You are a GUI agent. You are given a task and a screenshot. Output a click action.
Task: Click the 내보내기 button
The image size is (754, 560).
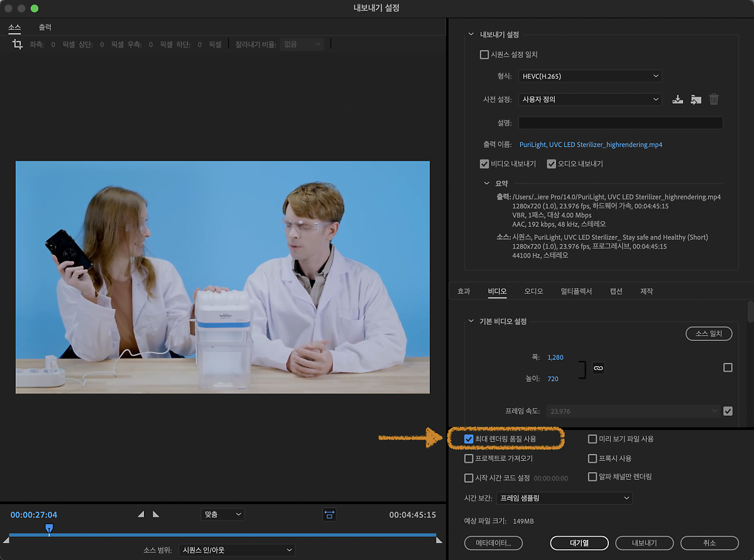(644, 542)
